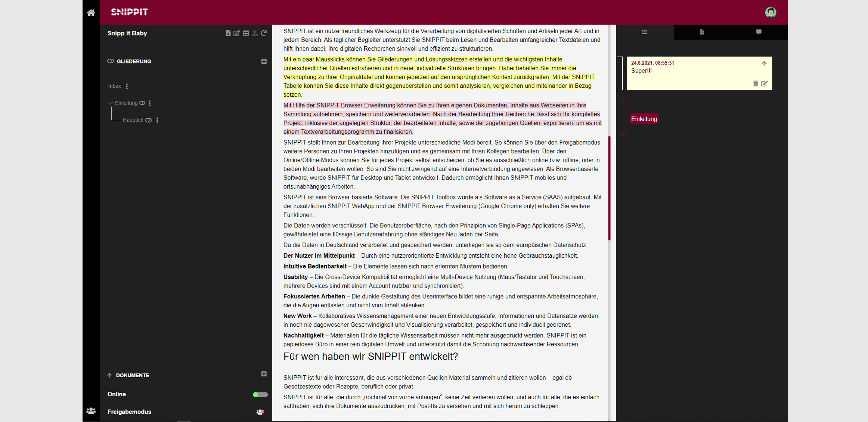Click the GLIEDERUNG section header

point(134,61)
